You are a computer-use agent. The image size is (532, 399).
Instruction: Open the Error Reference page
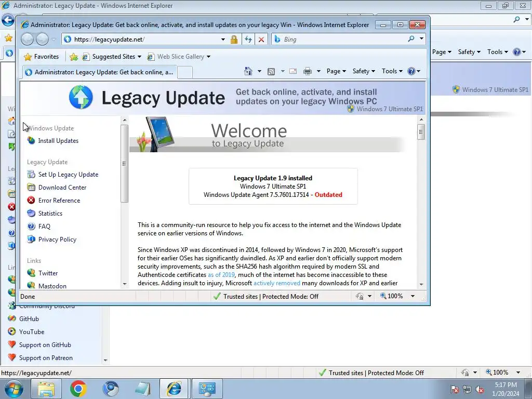point(59,201)
